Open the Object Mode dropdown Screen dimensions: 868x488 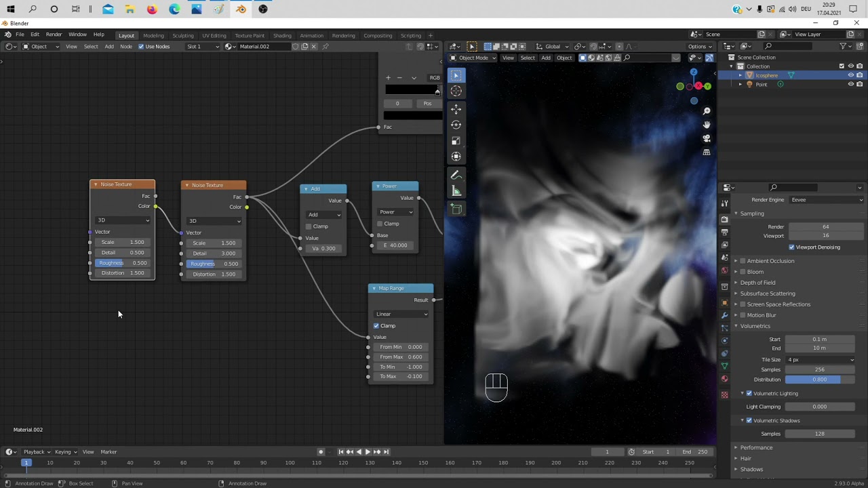pos(473,58)
